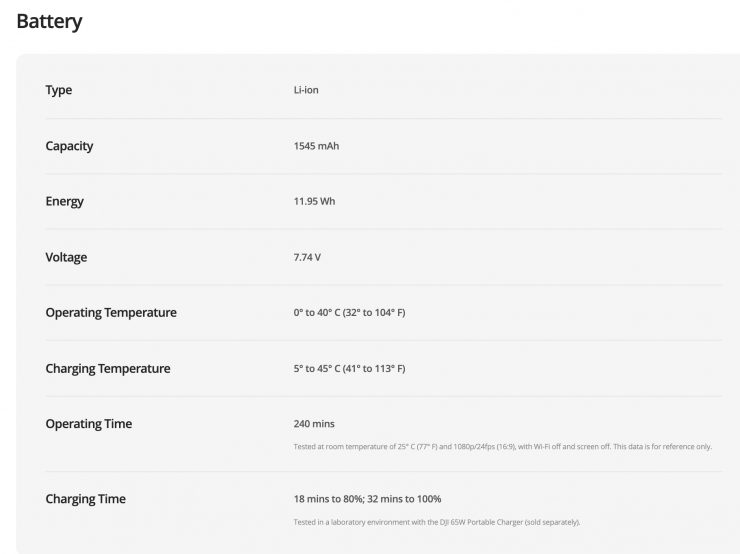Click the Charging Time label
This screenshot has height=554, width=740.
(85, 499)
